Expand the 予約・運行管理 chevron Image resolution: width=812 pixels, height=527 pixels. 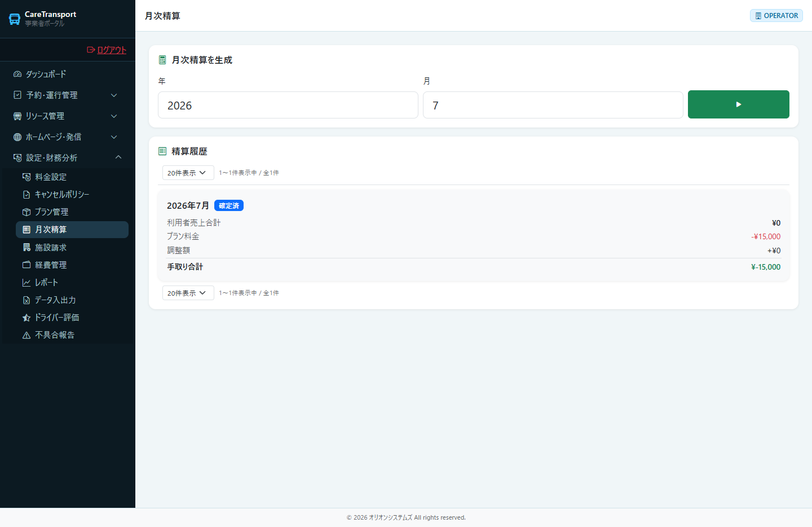tap(114, 95)
